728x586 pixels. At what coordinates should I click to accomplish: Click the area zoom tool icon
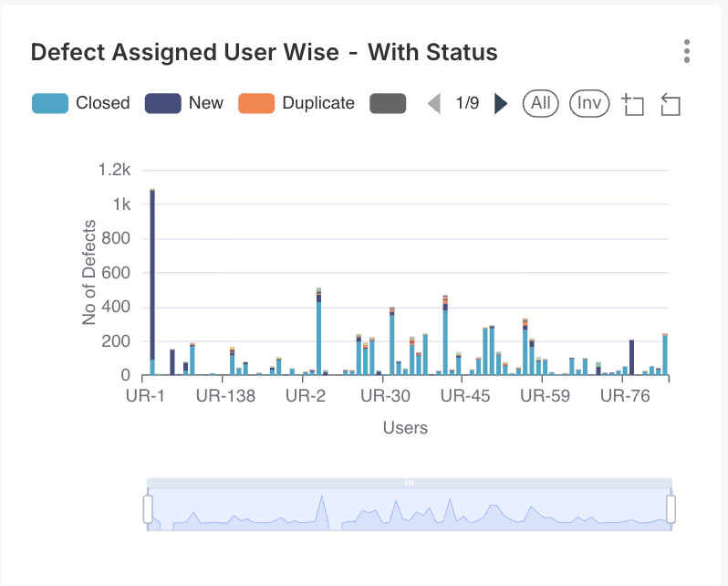(633, 104)
